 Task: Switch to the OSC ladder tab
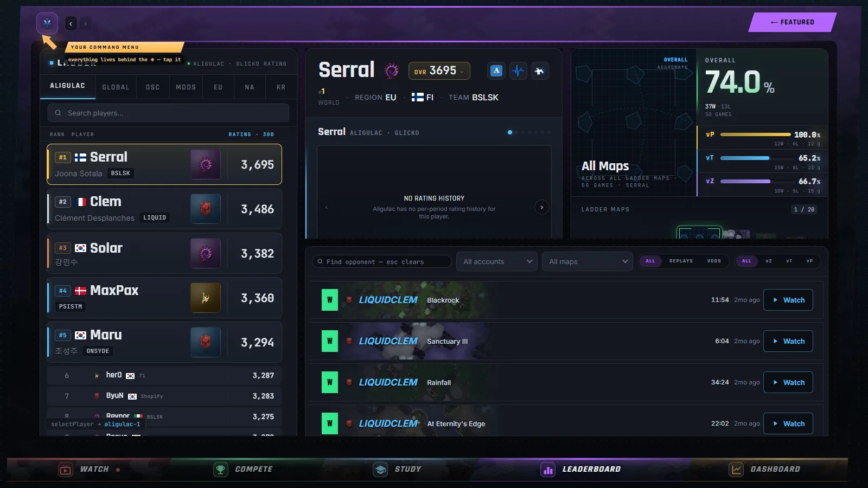153,87
